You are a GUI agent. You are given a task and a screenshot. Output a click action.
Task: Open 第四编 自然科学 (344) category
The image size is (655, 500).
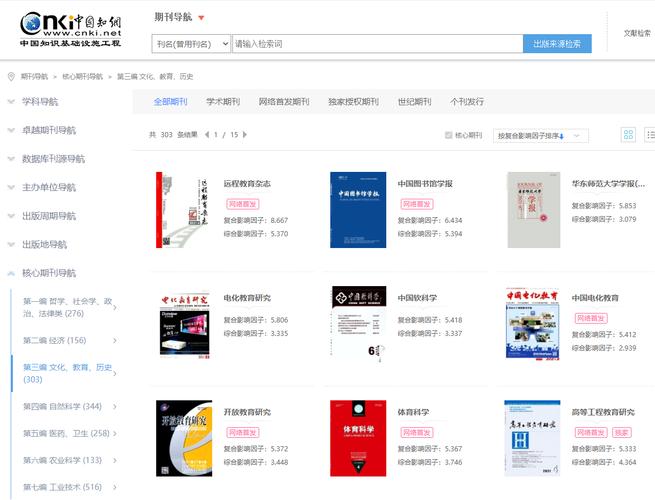point(62,406)
